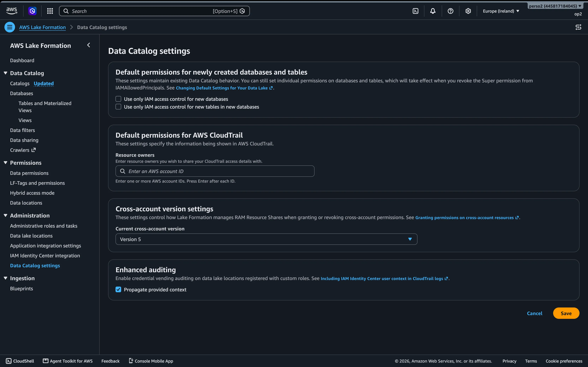
Task: Open Administrative roles and tasks
Action: (44, 226)
